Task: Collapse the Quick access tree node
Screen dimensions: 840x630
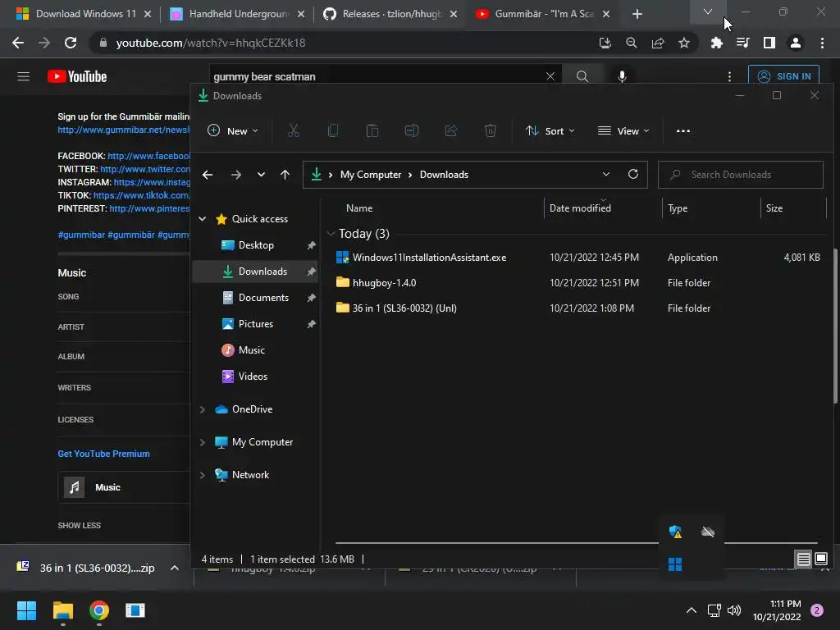Action: click(203, 218)
